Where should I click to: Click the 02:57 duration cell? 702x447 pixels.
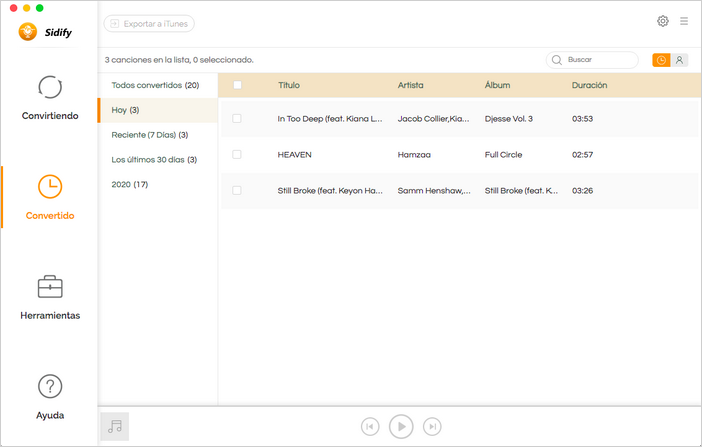point(582,155)
